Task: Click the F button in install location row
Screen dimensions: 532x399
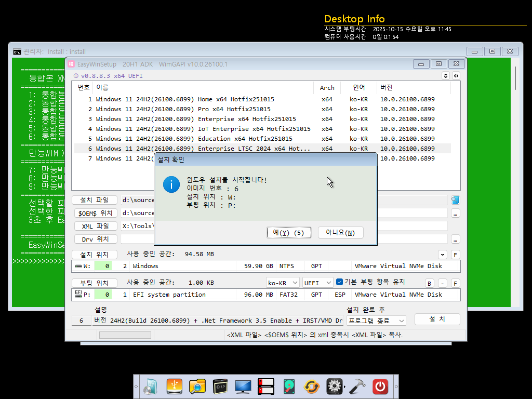Action: tap(455, 255)
